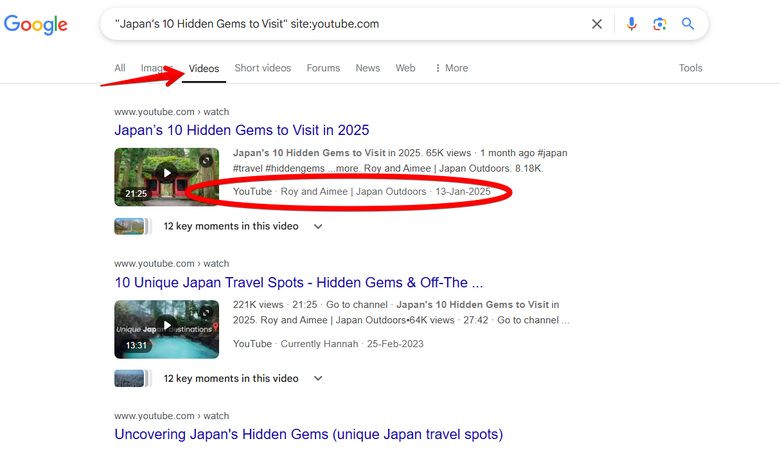
Task: Open the News tab
Action: pyautogui.click(x=368, y=68)
